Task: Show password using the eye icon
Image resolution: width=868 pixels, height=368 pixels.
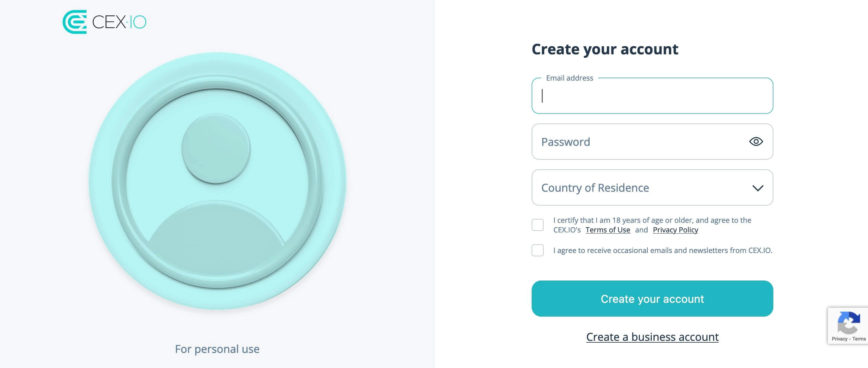Action: point(756,141)
